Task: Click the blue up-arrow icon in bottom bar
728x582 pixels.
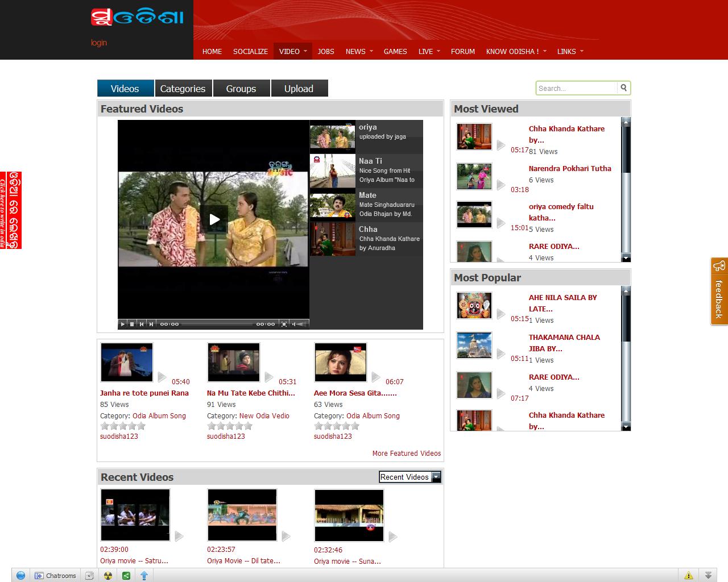Action: [x=144, y=576]
